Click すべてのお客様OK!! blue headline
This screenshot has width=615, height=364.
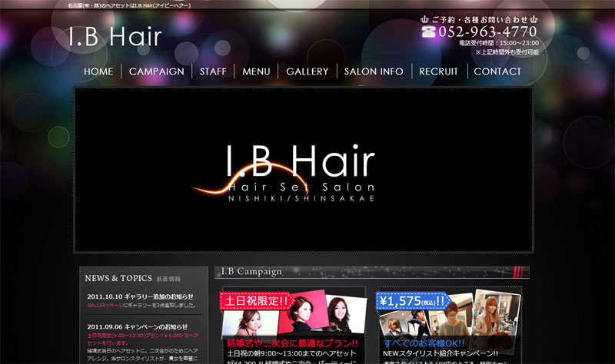coord(424,343)
